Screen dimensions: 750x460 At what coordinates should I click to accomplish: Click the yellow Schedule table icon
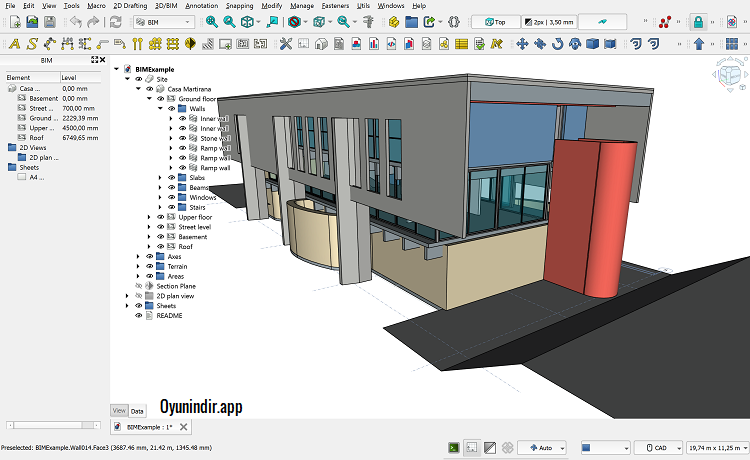(x=462, y=44)
